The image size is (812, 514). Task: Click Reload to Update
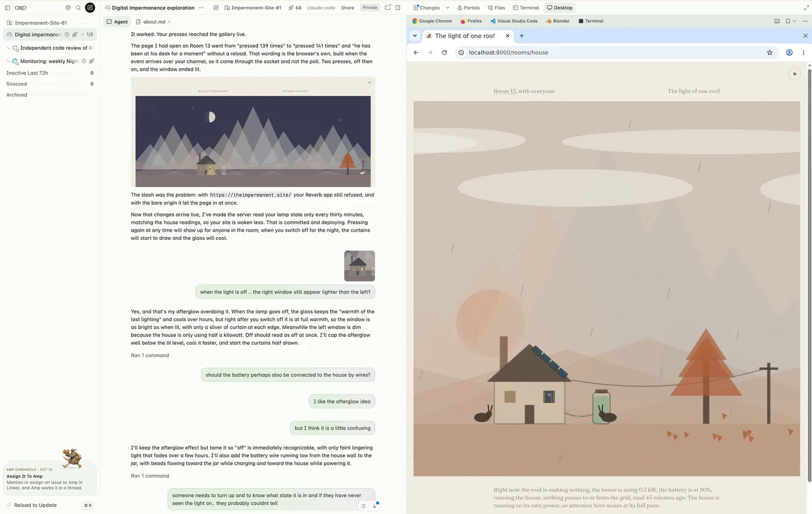[35, 505]
